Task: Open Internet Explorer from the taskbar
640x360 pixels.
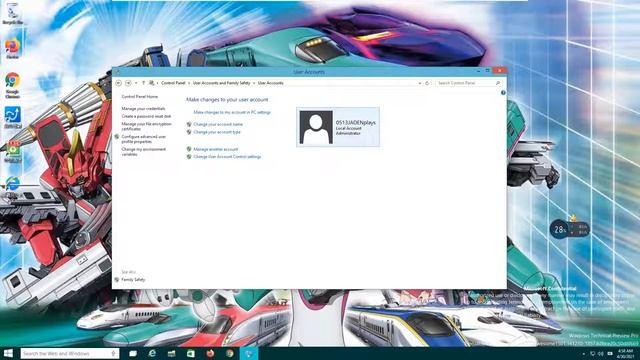Action: (152, 353)
